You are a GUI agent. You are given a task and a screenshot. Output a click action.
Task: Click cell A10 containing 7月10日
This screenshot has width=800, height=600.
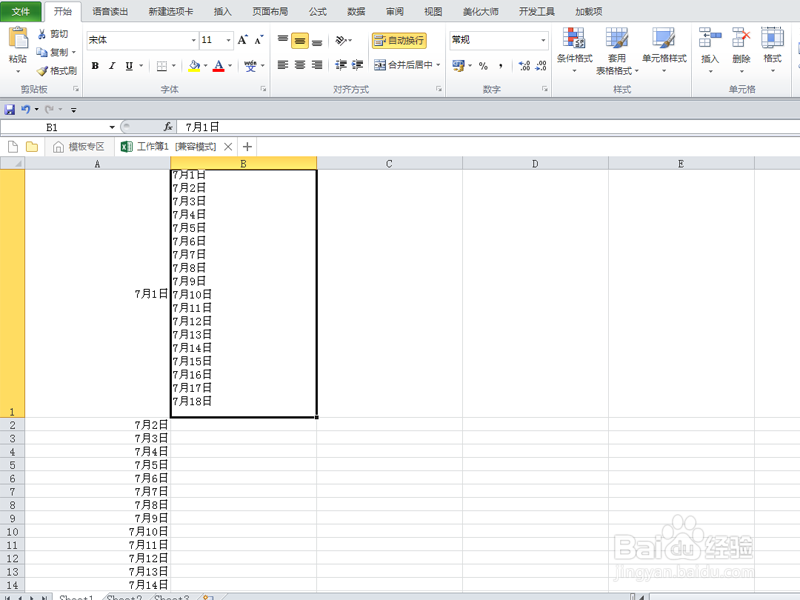pyautogui.click(x=97, y=532)
